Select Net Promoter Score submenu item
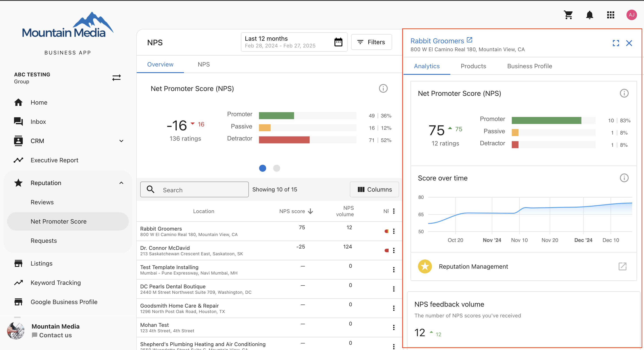 67,221
